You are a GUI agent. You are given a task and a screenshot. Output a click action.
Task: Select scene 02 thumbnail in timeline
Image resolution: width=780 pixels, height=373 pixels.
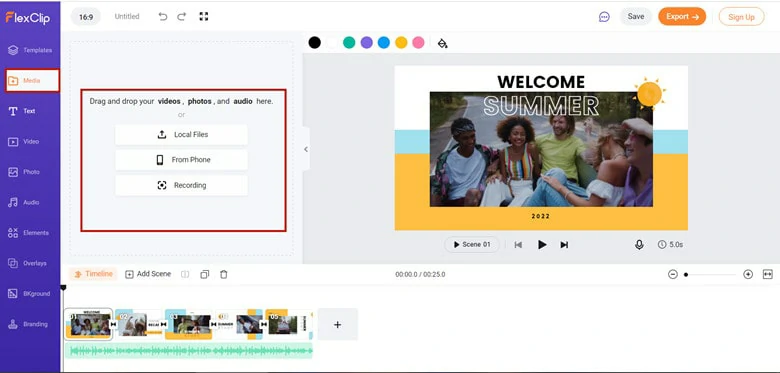[x=138, y=324]
